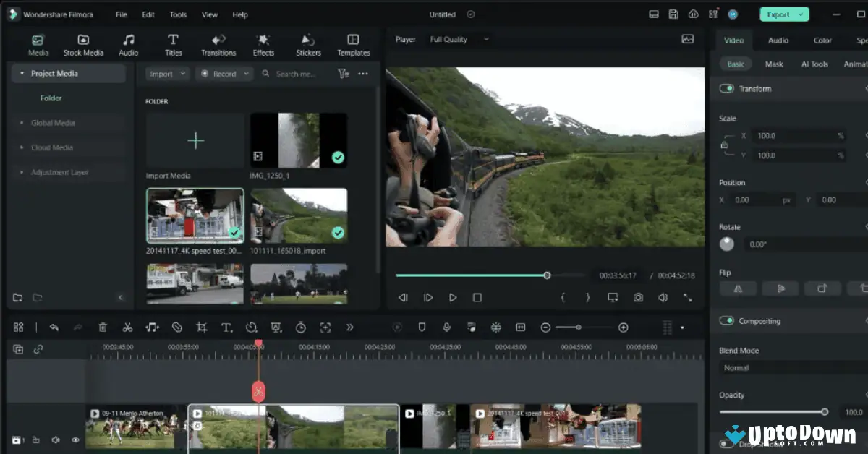Select the Split (scissors) tool
The width and height of the screenshot is (868, 454).
[x=127, y=327]
